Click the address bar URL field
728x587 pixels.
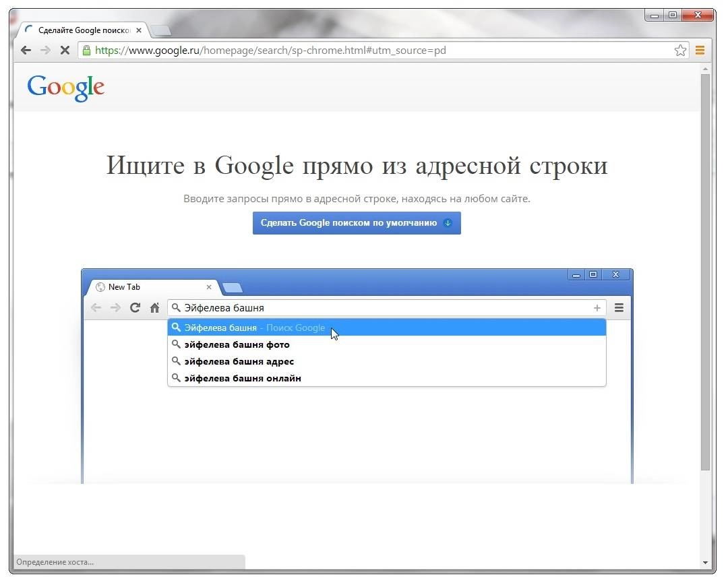pos(383,50)
